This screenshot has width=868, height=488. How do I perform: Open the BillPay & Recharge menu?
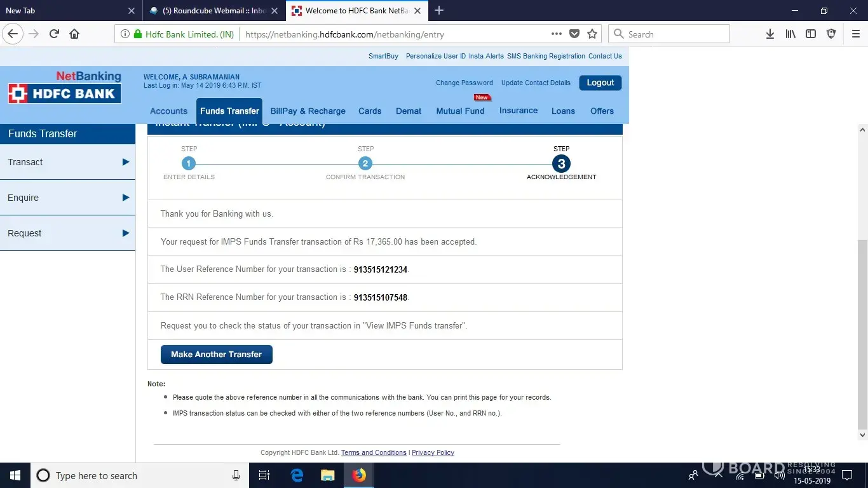308,111
